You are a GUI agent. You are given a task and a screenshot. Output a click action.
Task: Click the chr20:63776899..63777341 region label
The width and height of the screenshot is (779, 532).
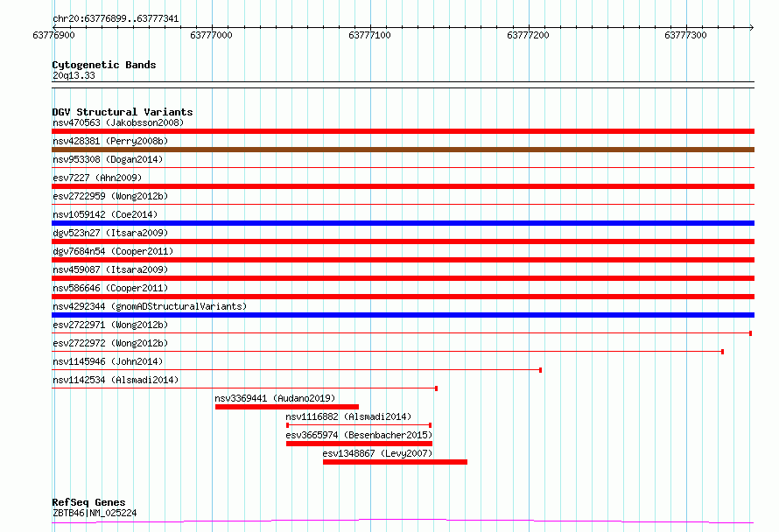pos(116,19)
